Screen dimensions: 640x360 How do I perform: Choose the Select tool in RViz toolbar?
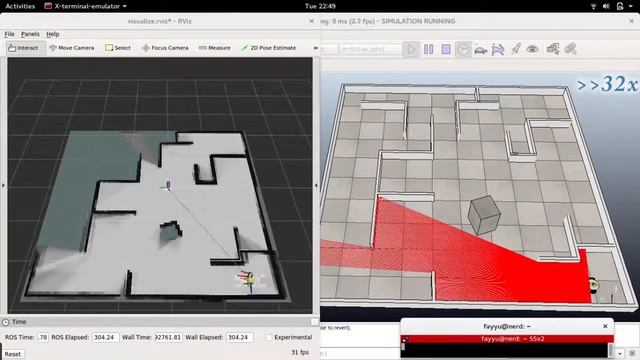click(118, 48)
